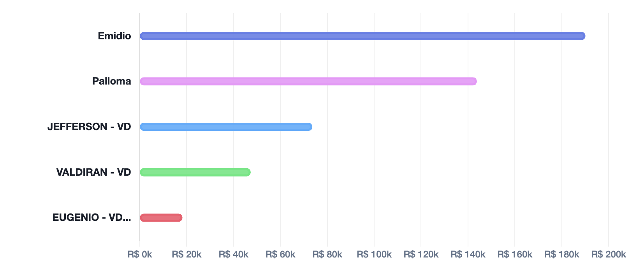Viewport: 644px width, 268px height.
Task: Select the JEFFERSON - VD blue bar
Action: click(226, 127)
